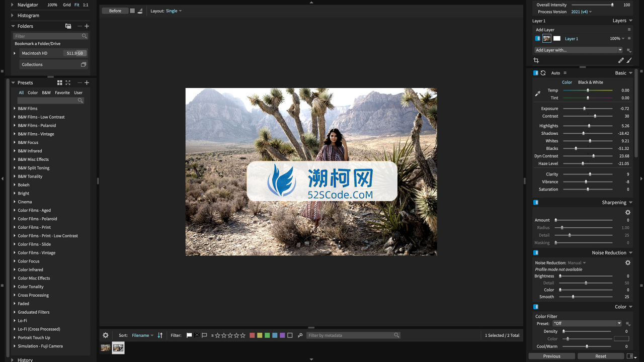This screenshot has width=644, height=362.
Task: Click the Reset button
Action: [601, 356]
